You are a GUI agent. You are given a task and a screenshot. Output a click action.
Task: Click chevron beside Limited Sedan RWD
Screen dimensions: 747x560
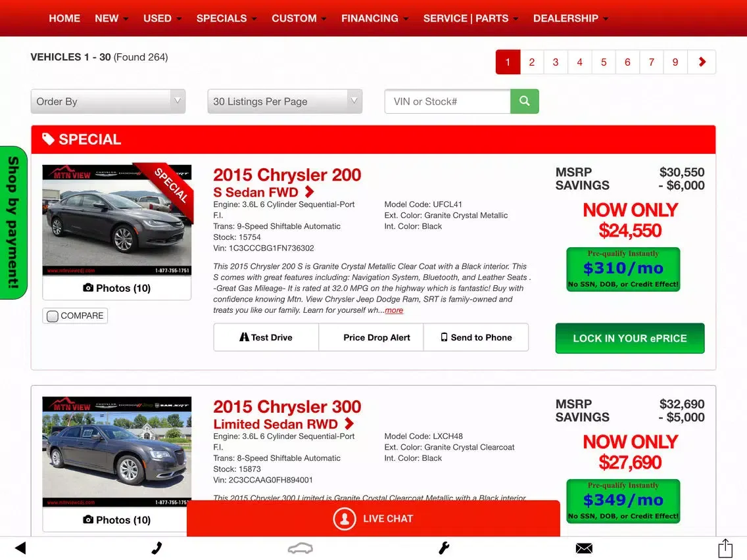tap(349, 423)
